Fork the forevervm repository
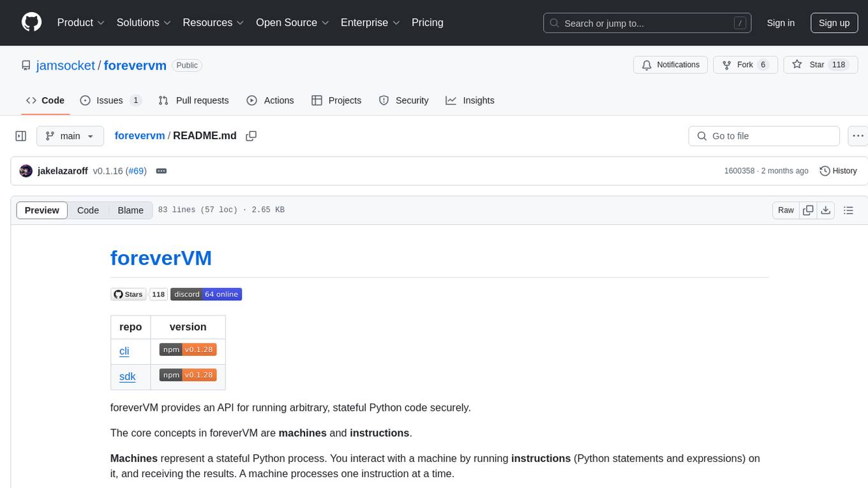This screenshot has width=868, height=488. click(x=745, y=65)
